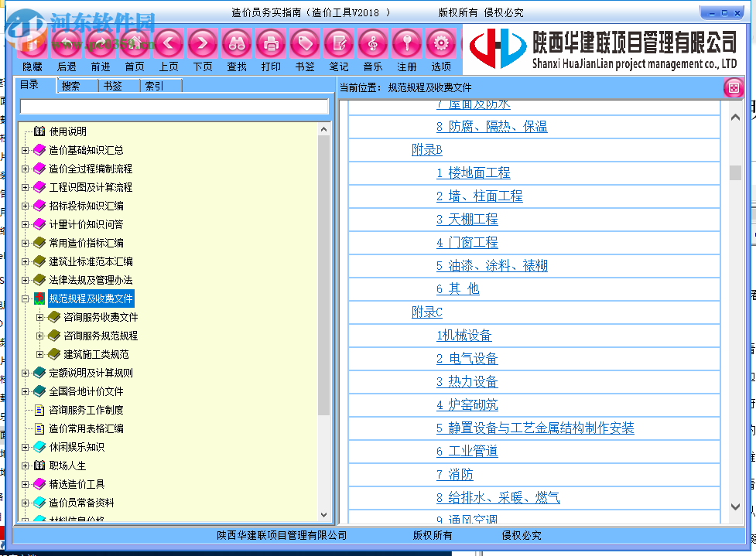Toggle background music with the 音乐 icon
756x556 pixels.
point(372,44)
